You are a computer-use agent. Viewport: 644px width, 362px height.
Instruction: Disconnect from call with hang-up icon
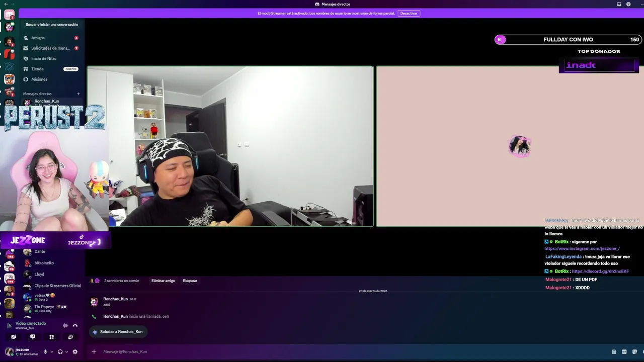(x=75, y=325)
